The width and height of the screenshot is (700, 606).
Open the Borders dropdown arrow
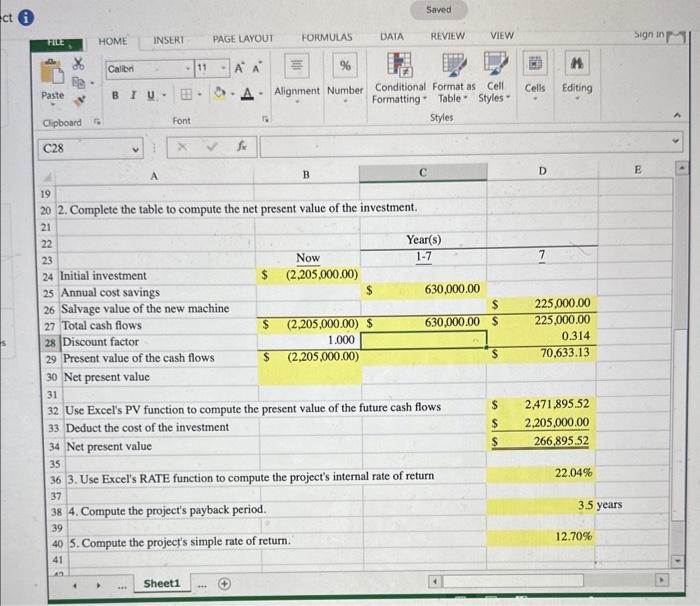click(200, 95)
